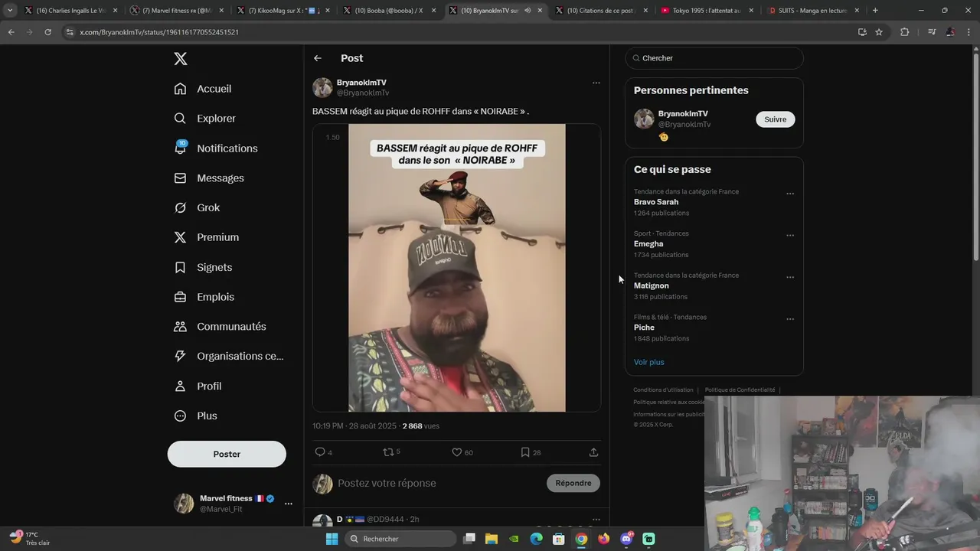Repost using the retweet icon
This screenshot has width=980, height=551.
388,452
